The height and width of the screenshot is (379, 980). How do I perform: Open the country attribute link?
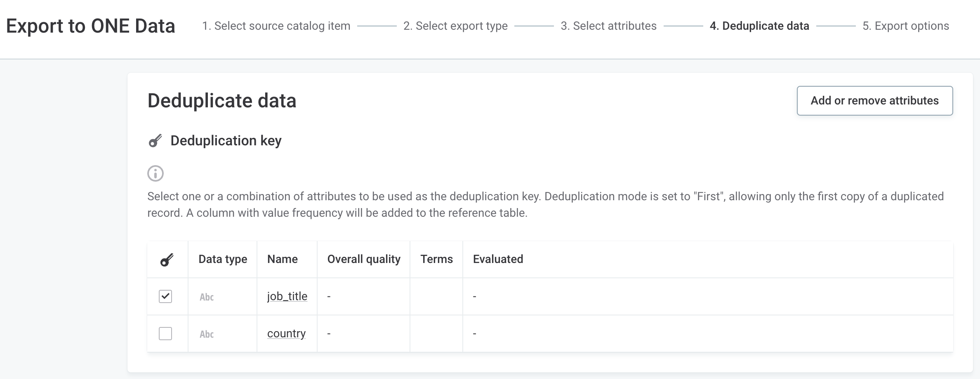point(286,333)
